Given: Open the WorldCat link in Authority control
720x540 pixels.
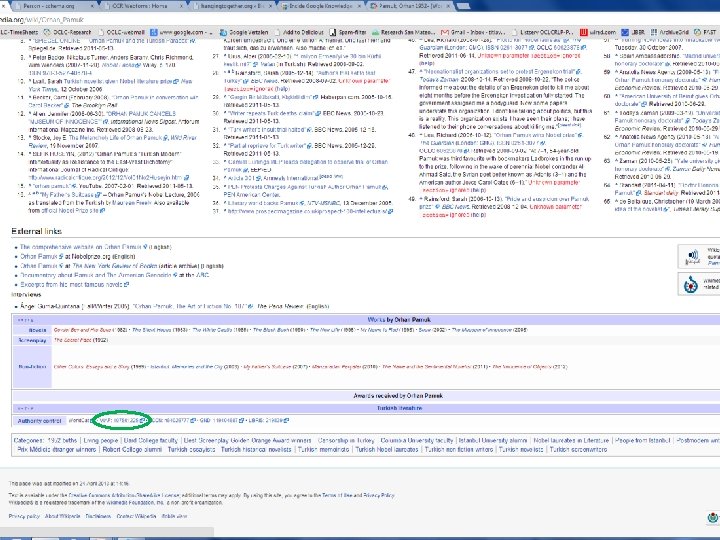Looking at the screenshot, I should pos(80,420).
